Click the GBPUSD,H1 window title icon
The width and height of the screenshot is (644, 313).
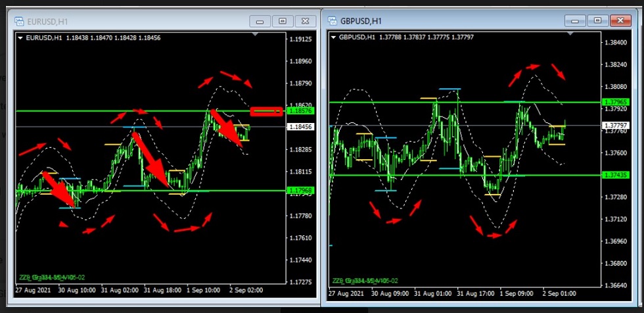[x=331, y=20]
